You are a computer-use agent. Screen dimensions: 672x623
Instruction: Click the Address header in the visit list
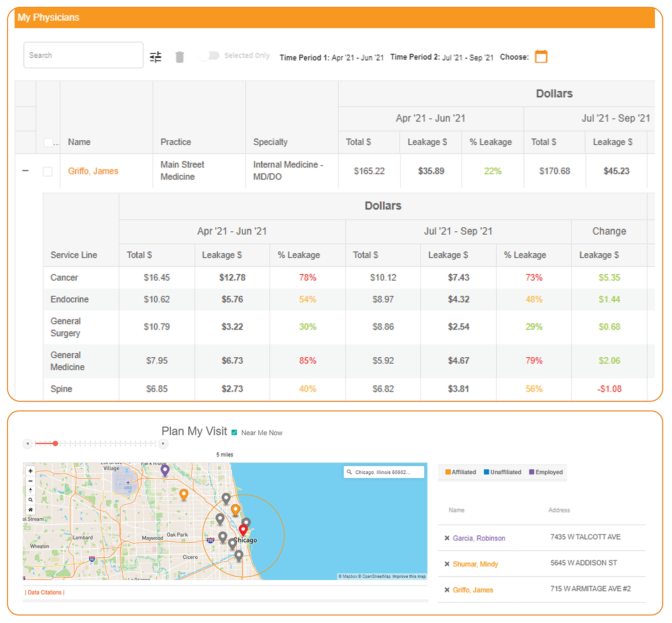(559, 510)
